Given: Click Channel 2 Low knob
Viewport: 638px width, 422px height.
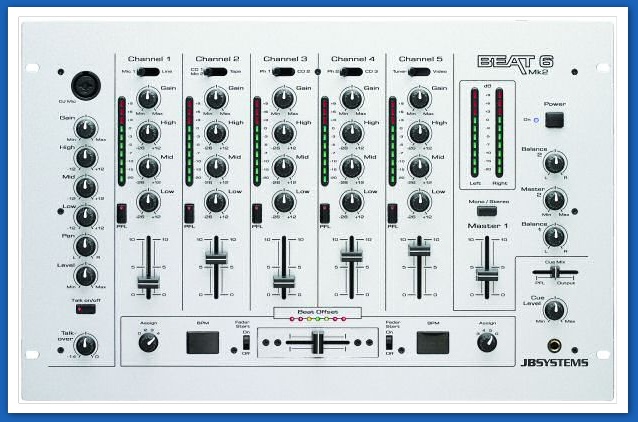Looking at the screenshot, I should pos(216,201).
